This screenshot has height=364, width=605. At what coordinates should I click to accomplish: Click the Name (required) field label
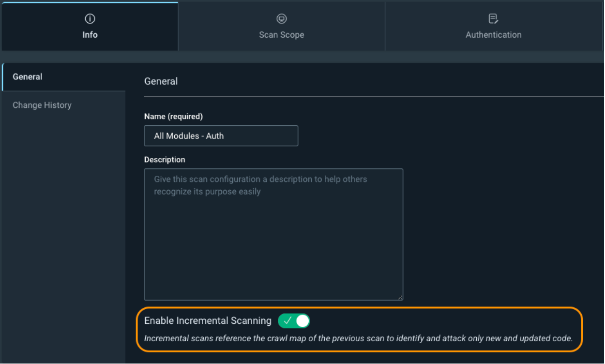[173, 117]
